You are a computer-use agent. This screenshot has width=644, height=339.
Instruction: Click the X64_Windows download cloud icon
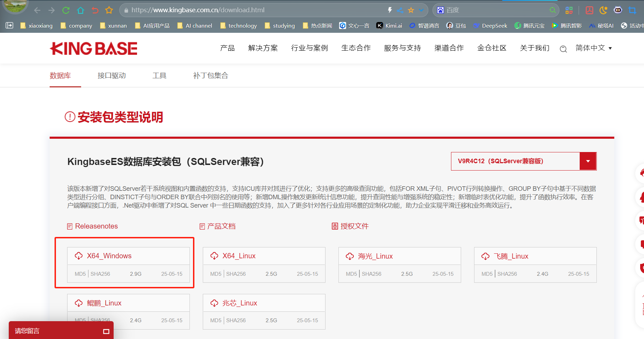(x=79, y=256)
